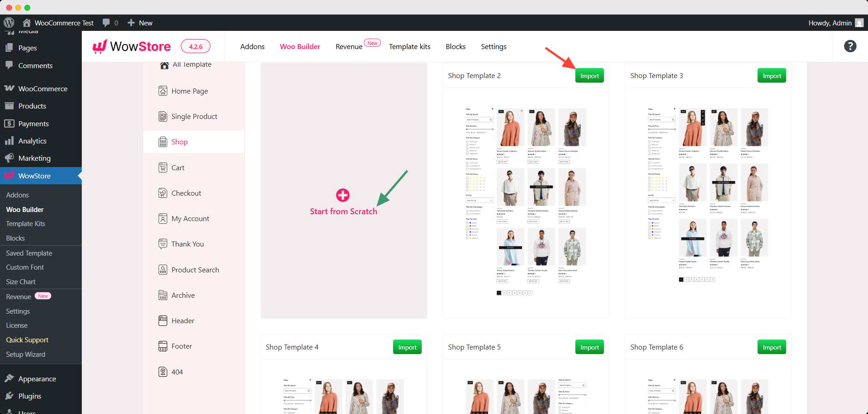868x414 pixels.
Task: Click the Shop template icon
Action: (163, 142)
